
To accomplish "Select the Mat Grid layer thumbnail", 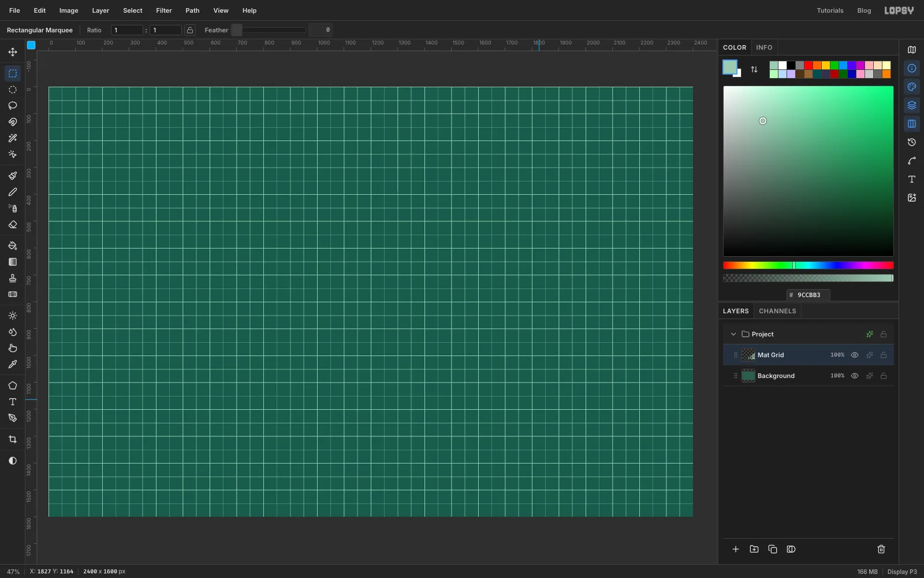I will point(748,355).
